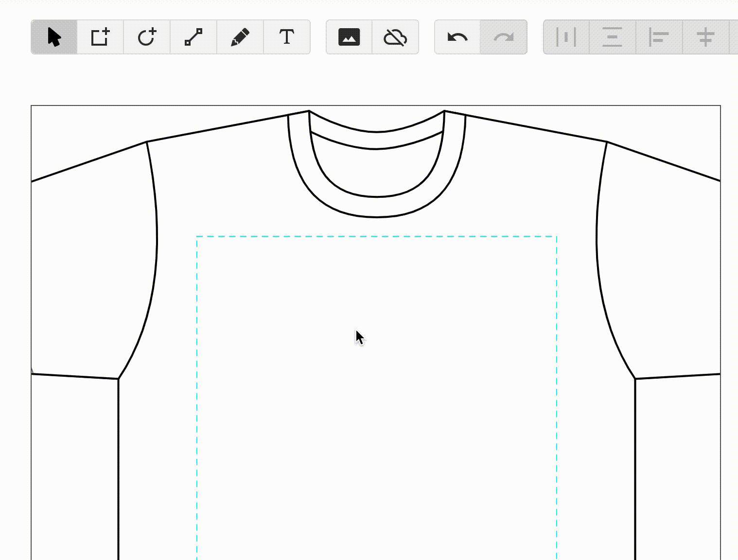The width and height of the screenshot is (738, 560).
Task: Click the crossed-out cloud icon
Action: coord(395,37)
